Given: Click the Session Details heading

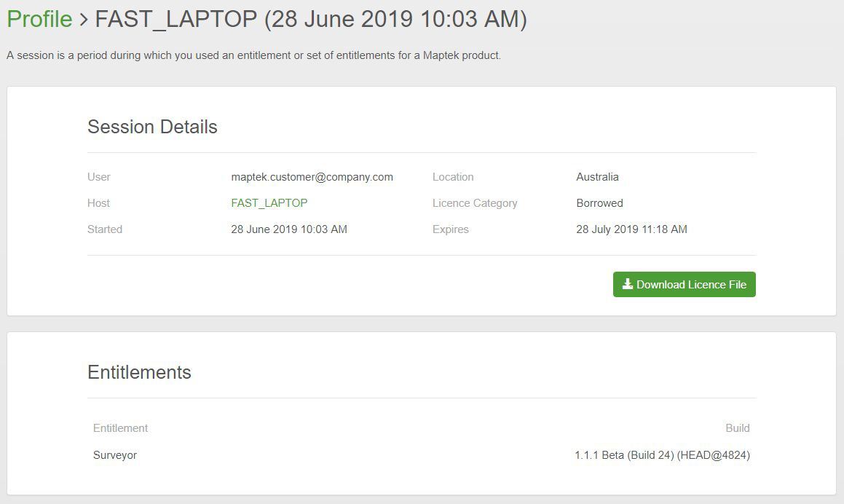Looking at the screenshot, I should pyautogui.click(x=152, y=127).
